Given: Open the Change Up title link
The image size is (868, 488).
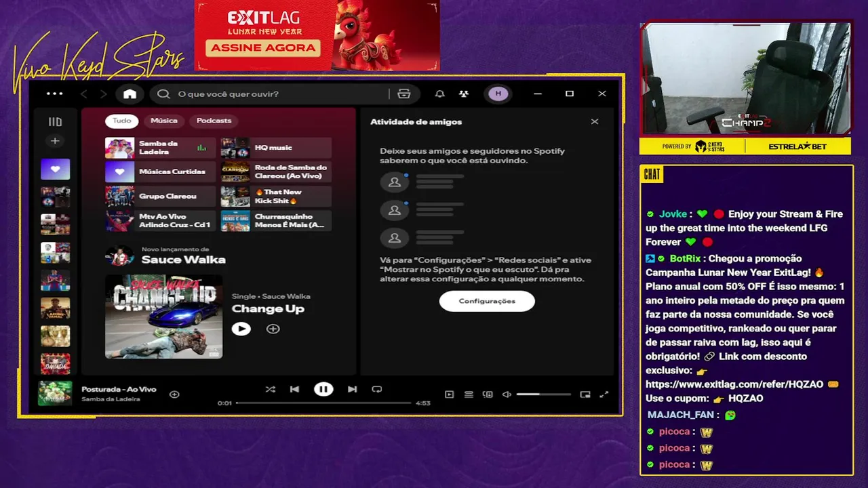Looking at the screenshot, I should pos(268,309).
